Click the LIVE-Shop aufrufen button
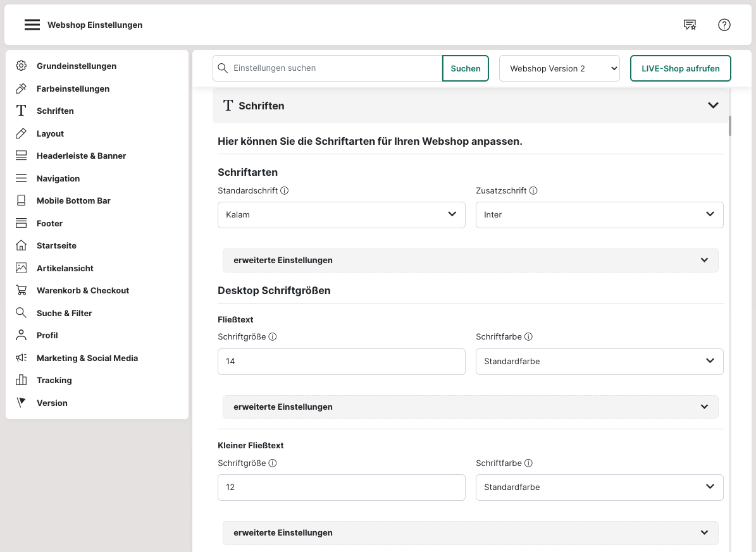Image resolution: width=756 pixels, height=552 pixels. (680, 68)
